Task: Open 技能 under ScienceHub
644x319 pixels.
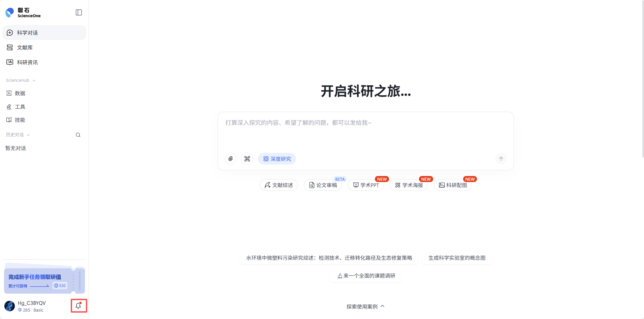Action: click(x=44, y=120)
